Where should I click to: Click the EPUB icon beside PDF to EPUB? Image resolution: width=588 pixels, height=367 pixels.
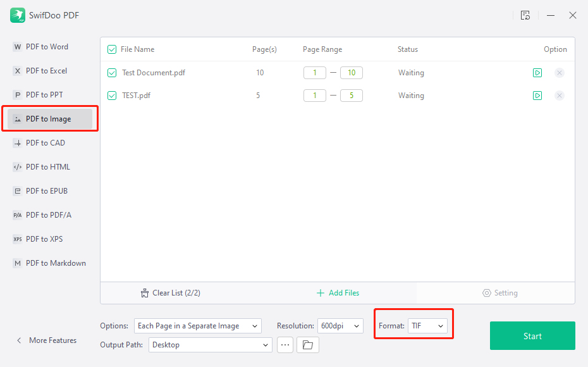18,191
